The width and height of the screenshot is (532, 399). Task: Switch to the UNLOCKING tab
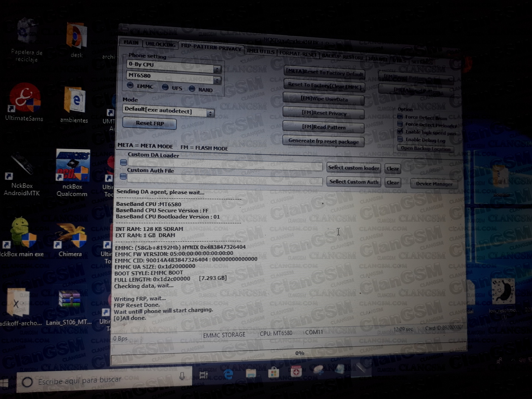[x=160, y=44]
